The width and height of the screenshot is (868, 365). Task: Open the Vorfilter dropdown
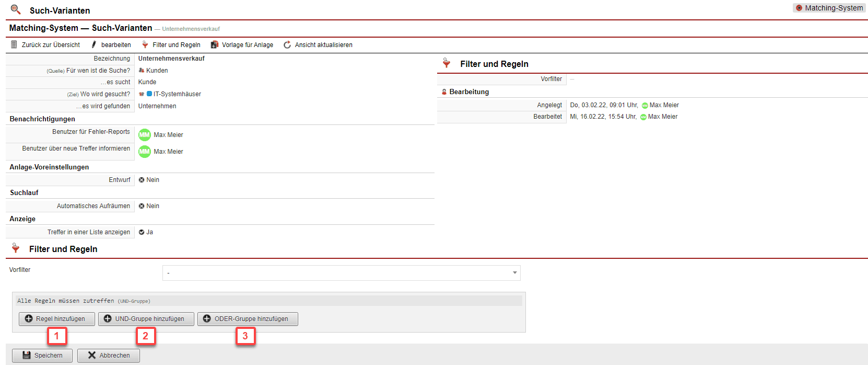pyautogui.click(x=341, y=273)
